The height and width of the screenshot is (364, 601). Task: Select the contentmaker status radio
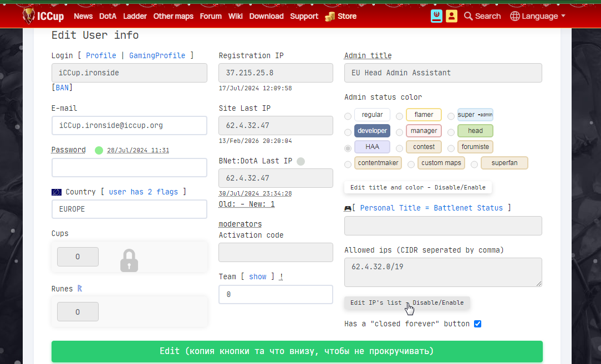click(x=348, y=165)
